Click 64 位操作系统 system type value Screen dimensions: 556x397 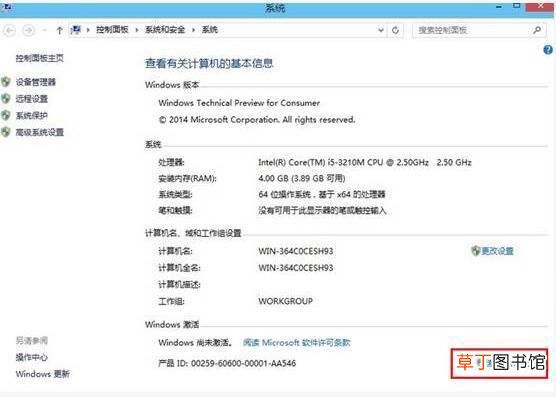[322, 194]
